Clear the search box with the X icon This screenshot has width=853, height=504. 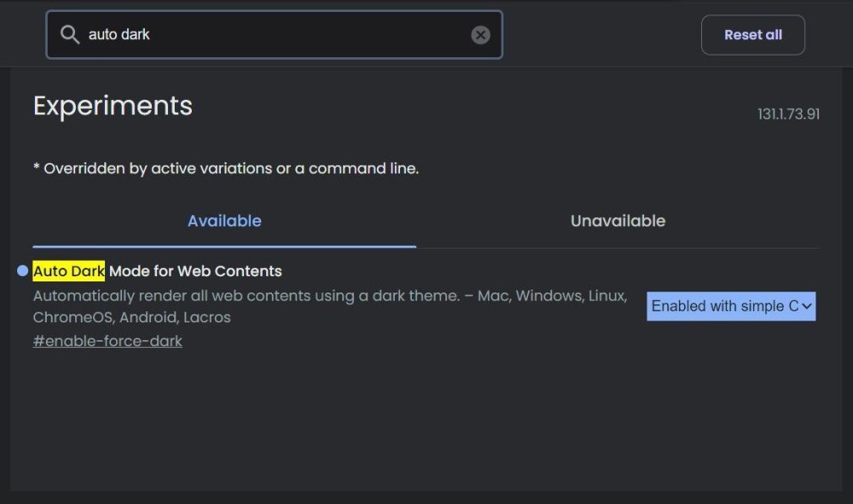click(x=480, y=34)
